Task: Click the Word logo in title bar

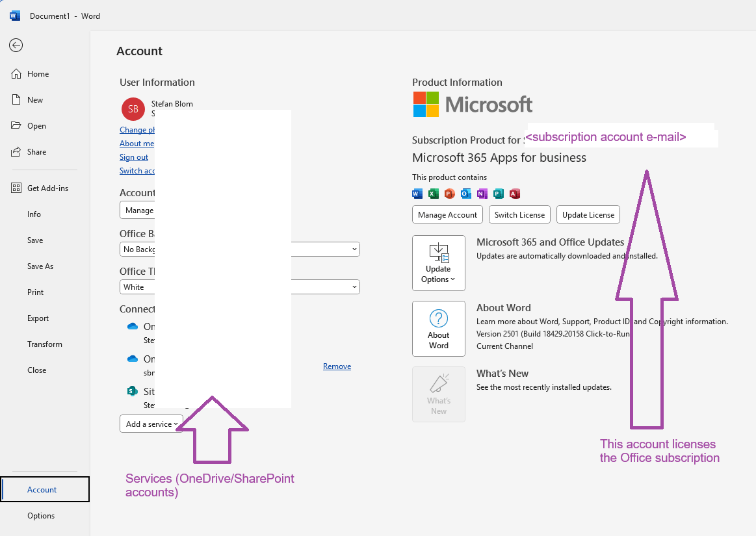Action: coord(15,16)
